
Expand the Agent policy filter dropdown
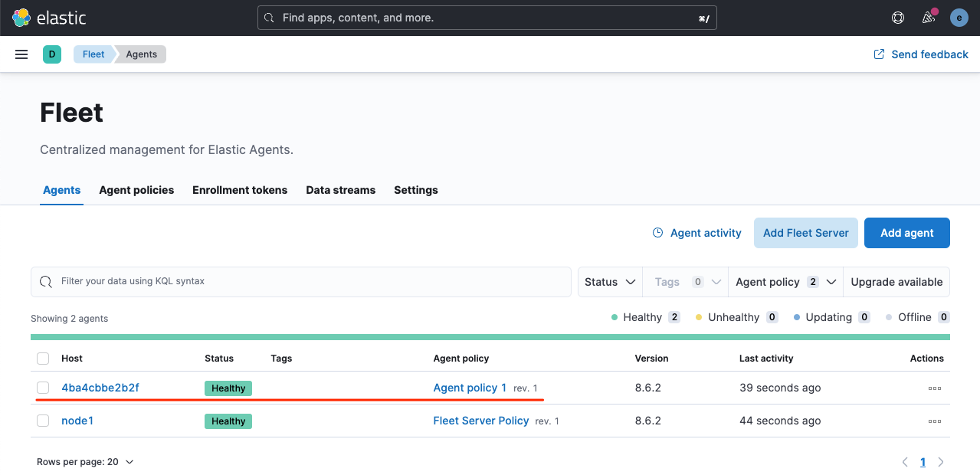[x=785, y=282]
